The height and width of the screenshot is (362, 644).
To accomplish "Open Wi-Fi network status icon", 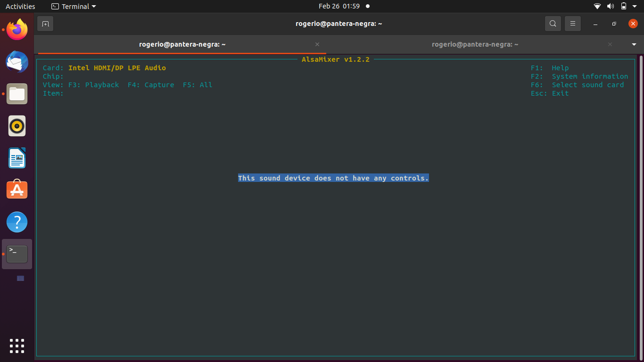I will 597,6.
